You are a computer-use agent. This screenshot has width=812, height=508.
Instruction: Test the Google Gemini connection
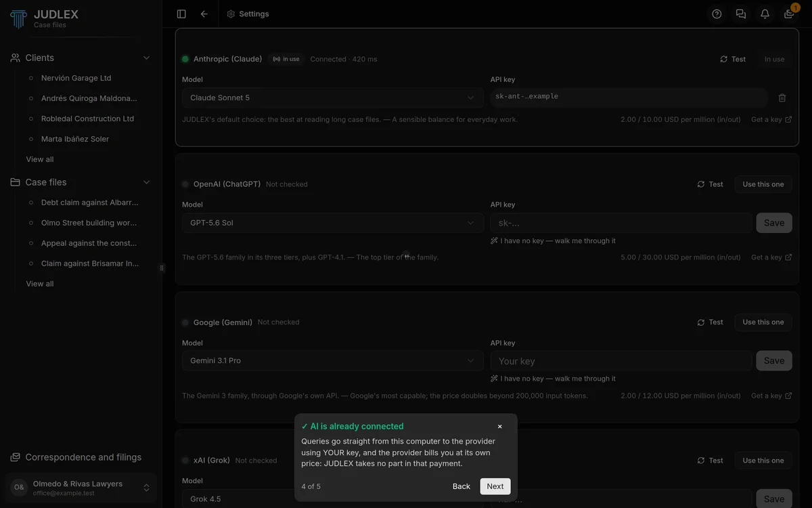[x=710, y=322]
